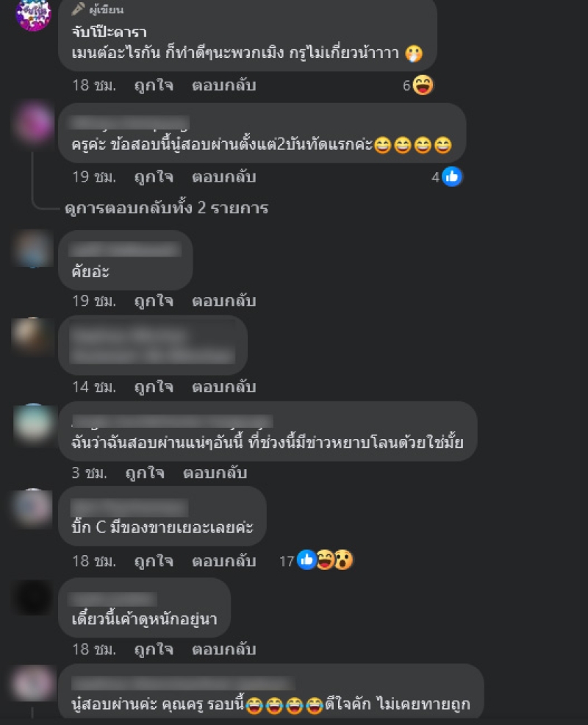The image size is (588, 725).
Task: Open the จับโป๊ะดารา page name link
Action: pos(109,32)
